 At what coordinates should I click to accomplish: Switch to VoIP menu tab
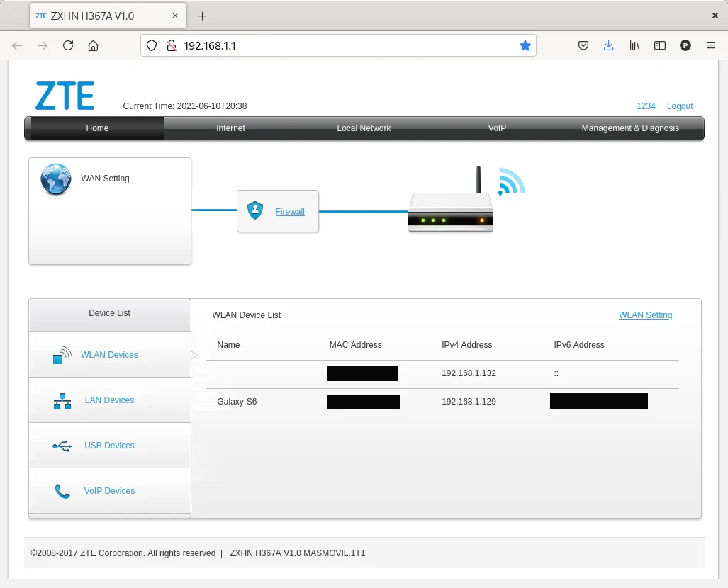[497, 128]
